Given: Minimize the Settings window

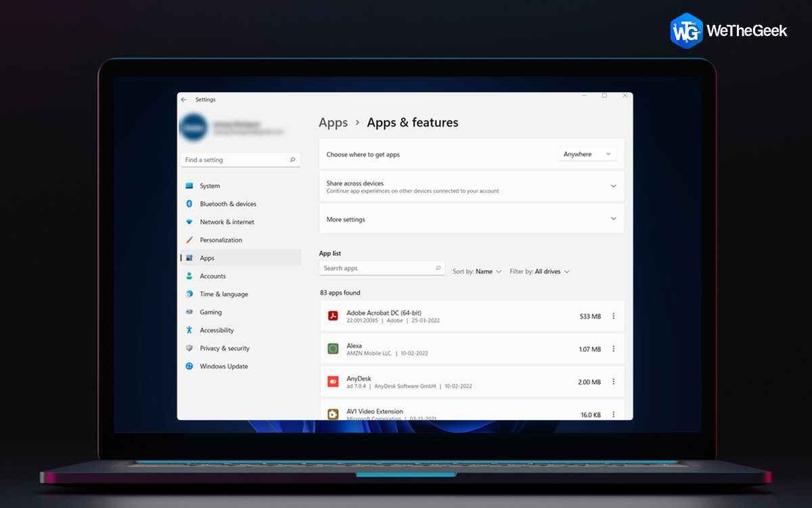Looking at the screenshot, I should tap(584, 96).
